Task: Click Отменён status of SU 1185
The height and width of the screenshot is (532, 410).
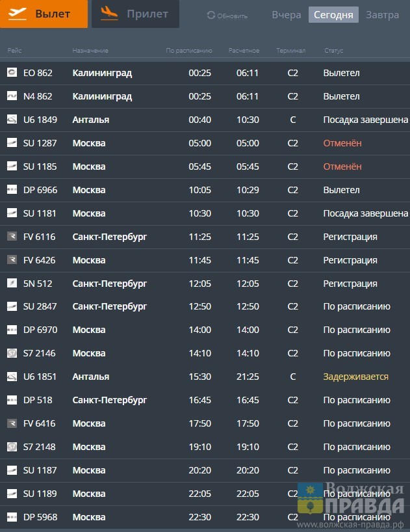Action: (x=342, y=166)
